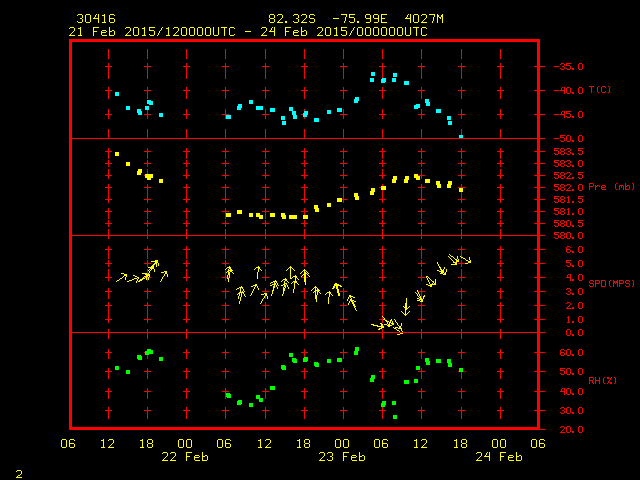This screenshot has width=640, height=480.
Task: Select the first yellow pressure data point
Action: click(x=117, y=154)
